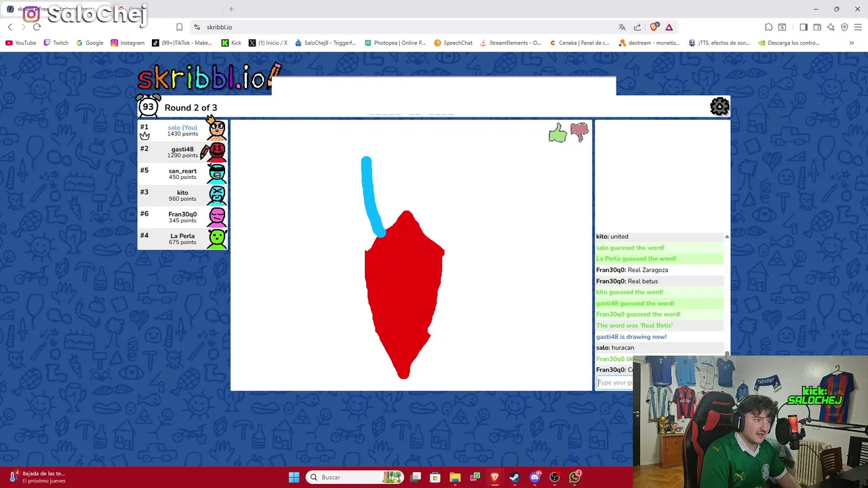The height and width of the screenshot is (488, 868).
Task: Click chat message 'salo: huracan'
Action: pyautogui.click(x=615, y=348)
